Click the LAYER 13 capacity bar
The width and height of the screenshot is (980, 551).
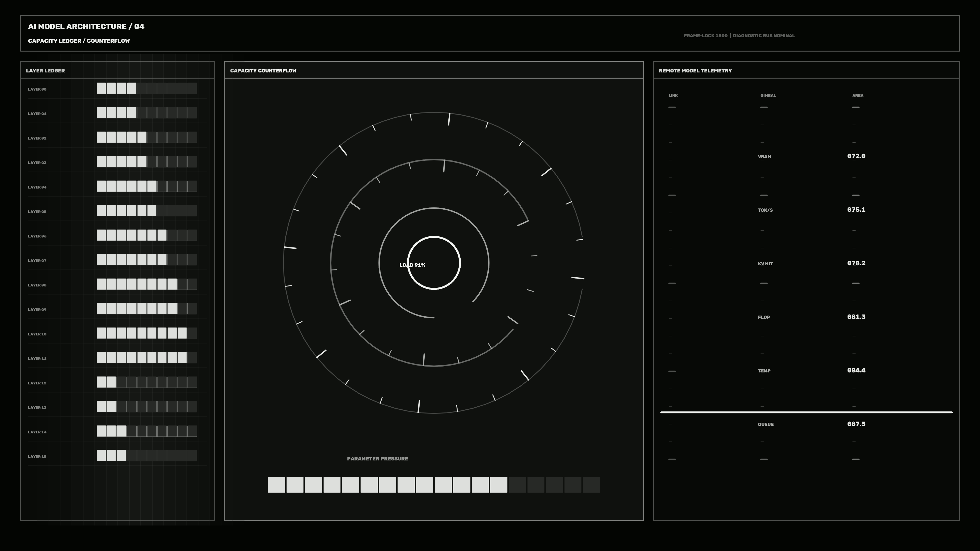click(x=147, y=407)
